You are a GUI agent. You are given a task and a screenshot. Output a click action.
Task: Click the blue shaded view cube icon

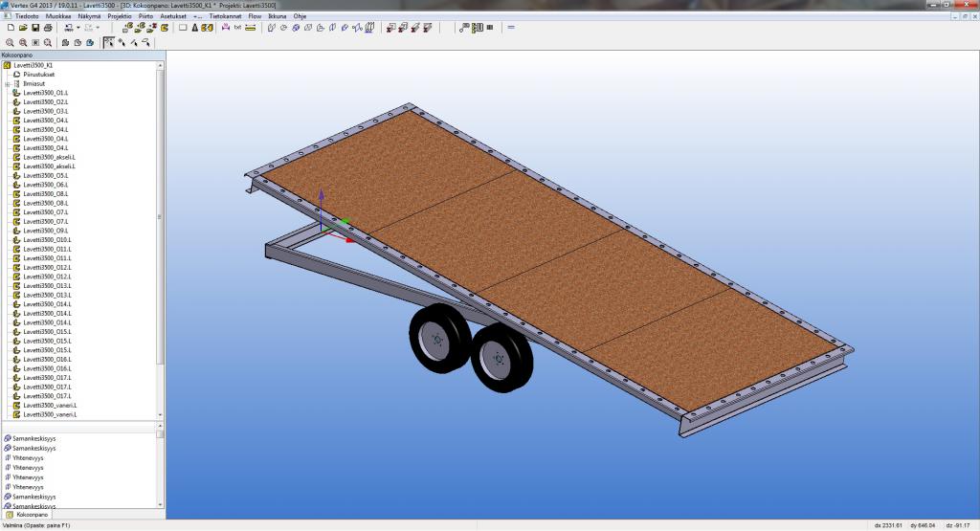point(90,42)
